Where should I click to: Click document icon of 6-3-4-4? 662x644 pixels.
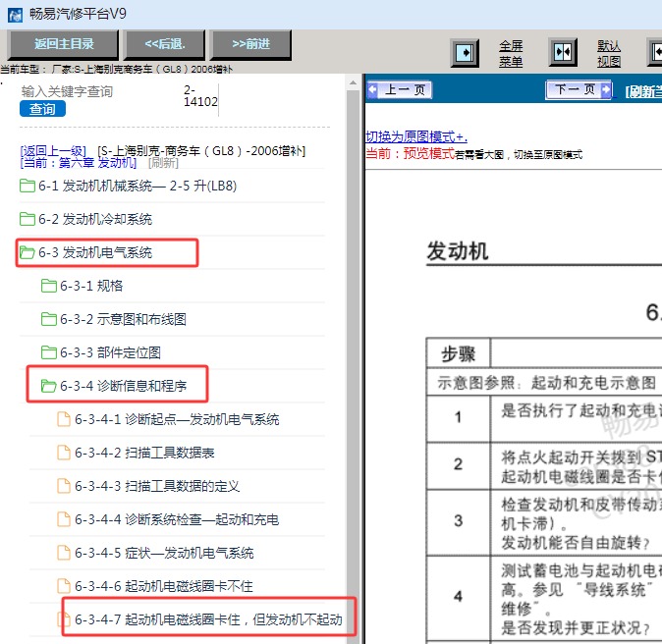(64, 519)
